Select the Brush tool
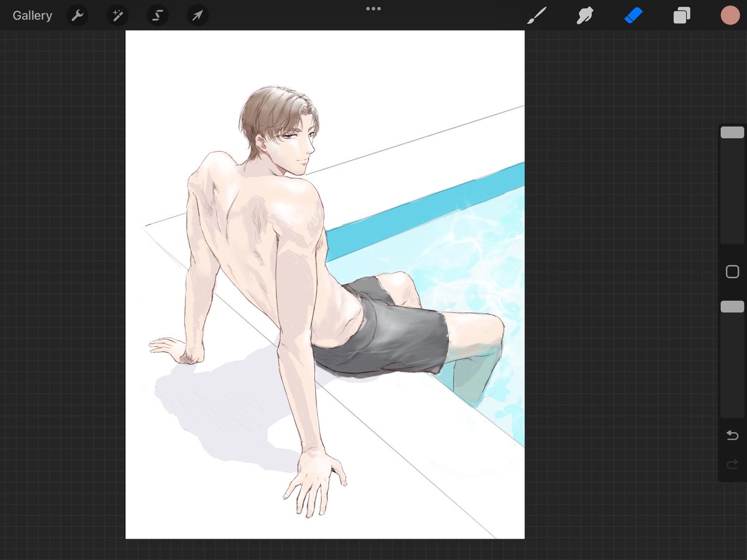 [537, 16]
